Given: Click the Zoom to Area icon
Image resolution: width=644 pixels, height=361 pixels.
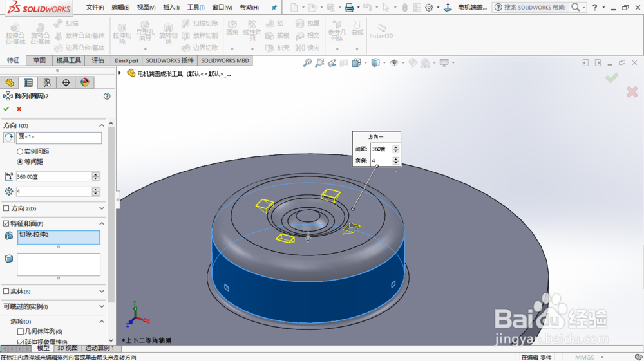Looking at the screenshot, I should 319,63.
